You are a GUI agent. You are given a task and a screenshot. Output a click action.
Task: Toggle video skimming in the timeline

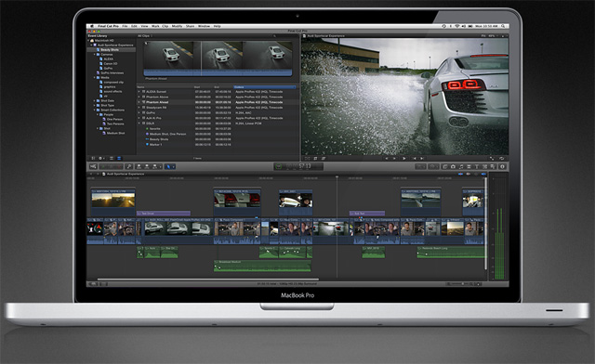(x=460, y=174)
